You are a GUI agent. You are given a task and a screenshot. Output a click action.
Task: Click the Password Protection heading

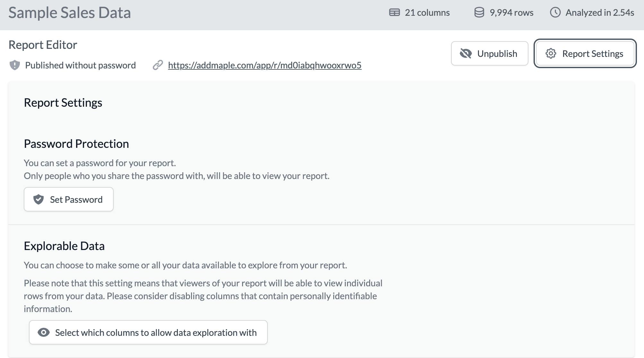coord(76,144)
